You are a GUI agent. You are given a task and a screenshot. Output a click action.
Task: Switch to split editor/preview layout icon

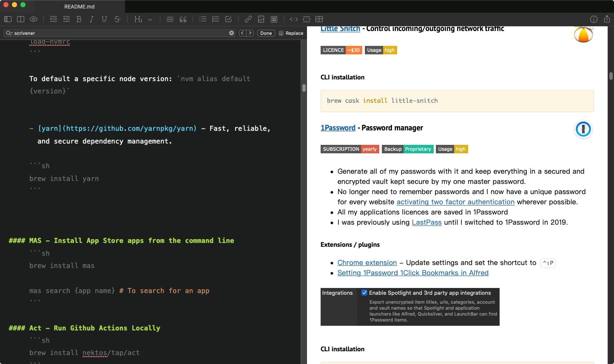pos(20,19)
